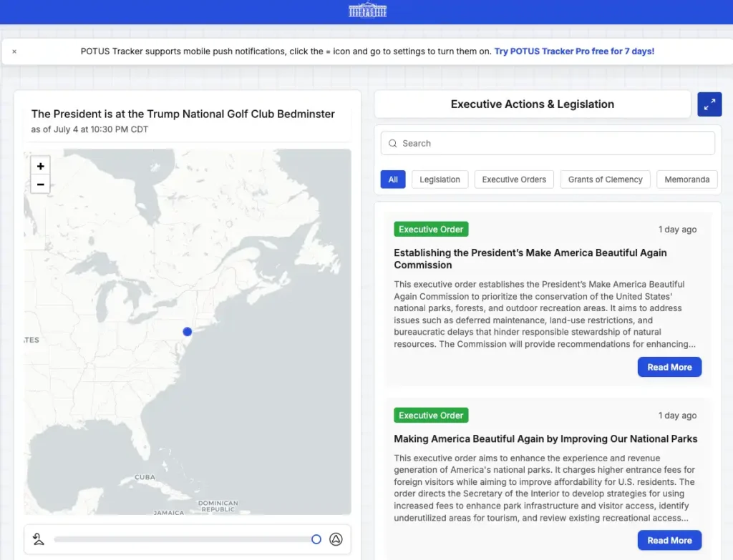Select the All filter
The image size is (733, 560).
click(393, 180)
